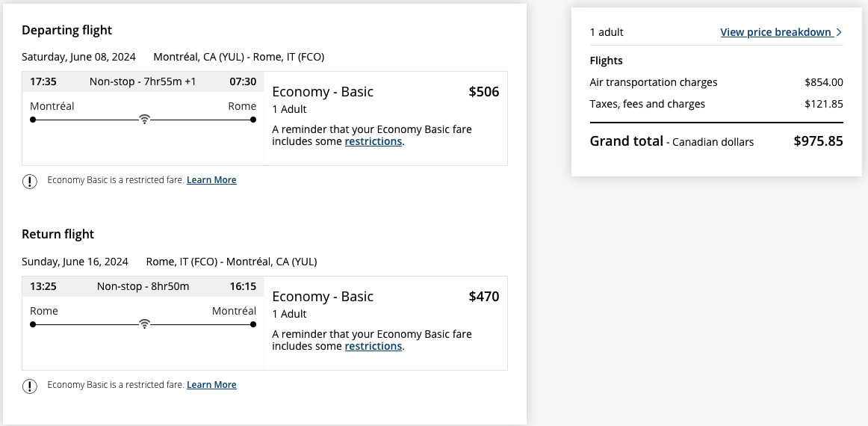Click Rome origin dot on return route

coord(33,324)
